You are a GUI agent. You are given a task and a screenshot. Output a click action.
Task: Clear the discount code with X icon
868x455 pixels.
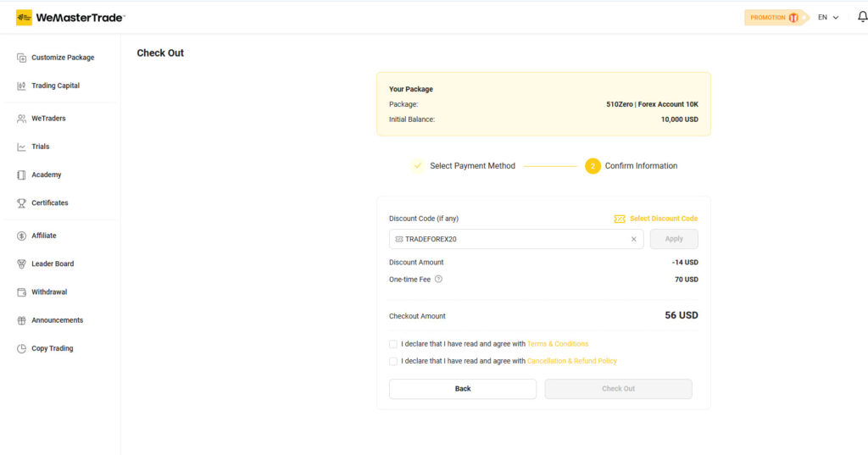[633, 239]
